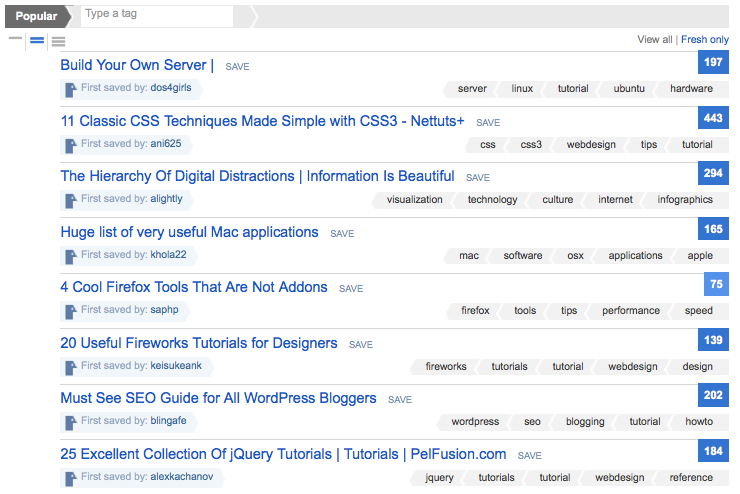Click the flag icon beside ani625

70,146
